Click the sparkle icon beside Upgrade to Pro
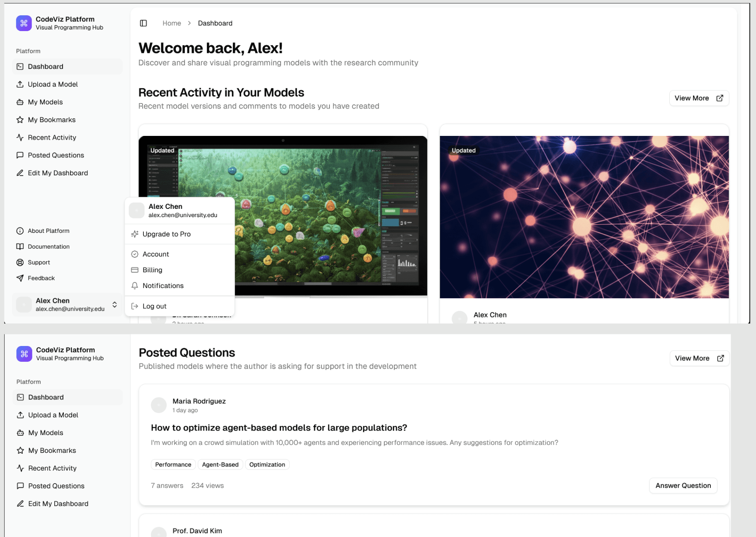Viewport: 756px width, 537px height. (x=135, y=234)
